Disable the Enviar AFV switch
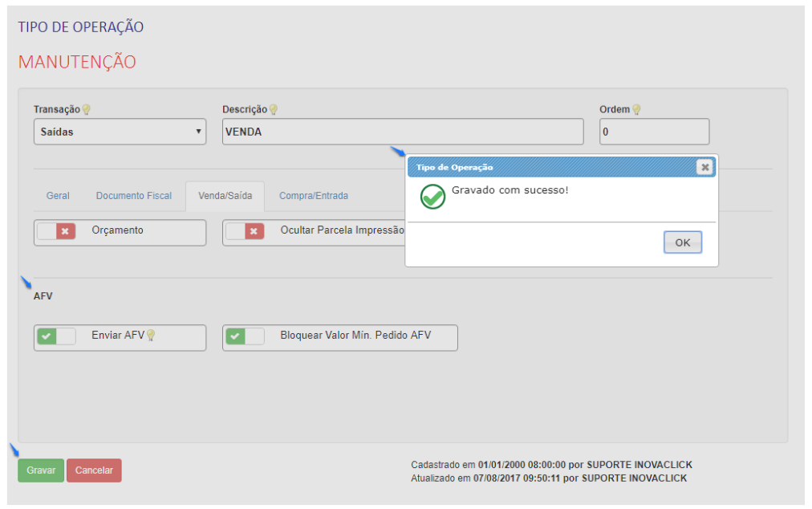 (57, 336)
